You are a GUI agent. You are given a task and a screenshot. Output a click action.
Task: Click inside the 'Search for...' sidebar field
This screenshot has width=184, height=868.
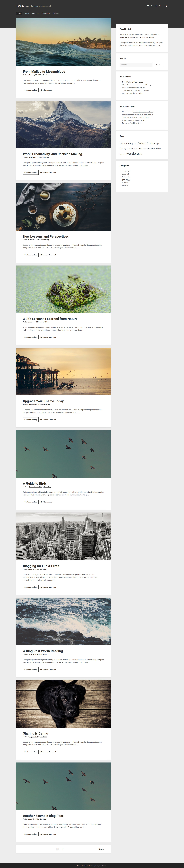pos(136,65)
